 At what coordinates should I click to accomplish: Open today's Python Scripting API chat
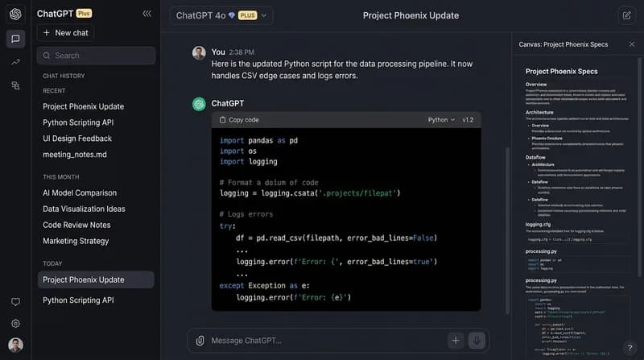click(78, 300)
